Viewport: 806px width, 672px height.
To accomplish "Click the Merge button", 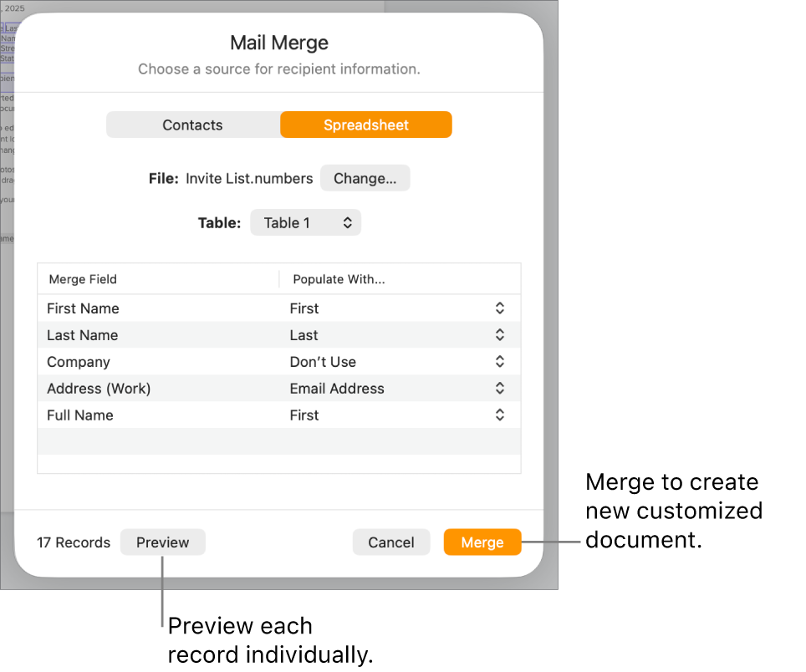I will [482, 542].
